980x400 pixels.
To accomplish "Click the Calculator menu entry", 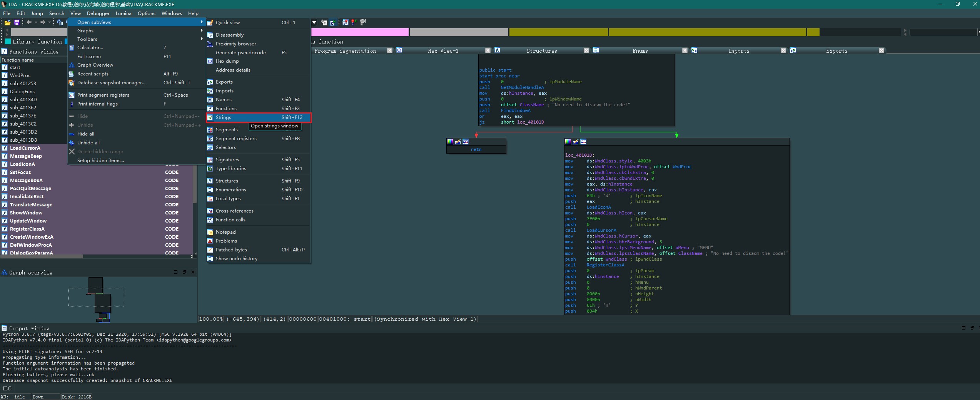I will coord(90,48).
